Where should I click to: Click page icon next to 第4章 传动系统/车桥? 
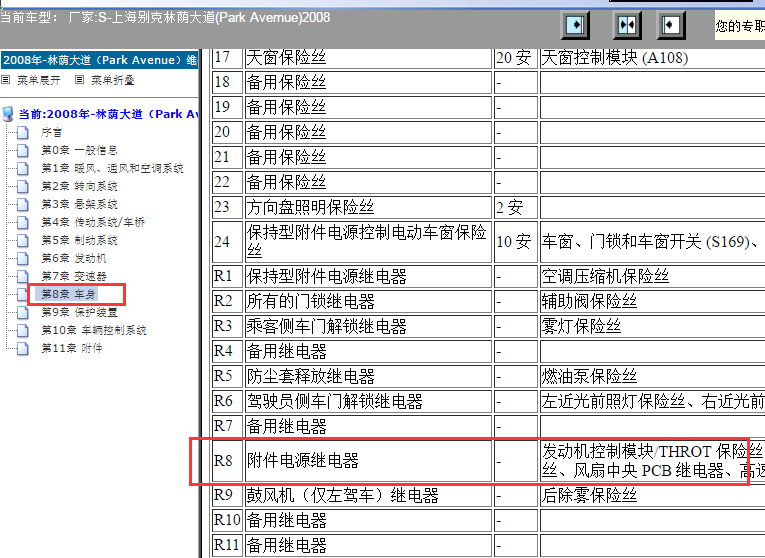pos(22,222)
